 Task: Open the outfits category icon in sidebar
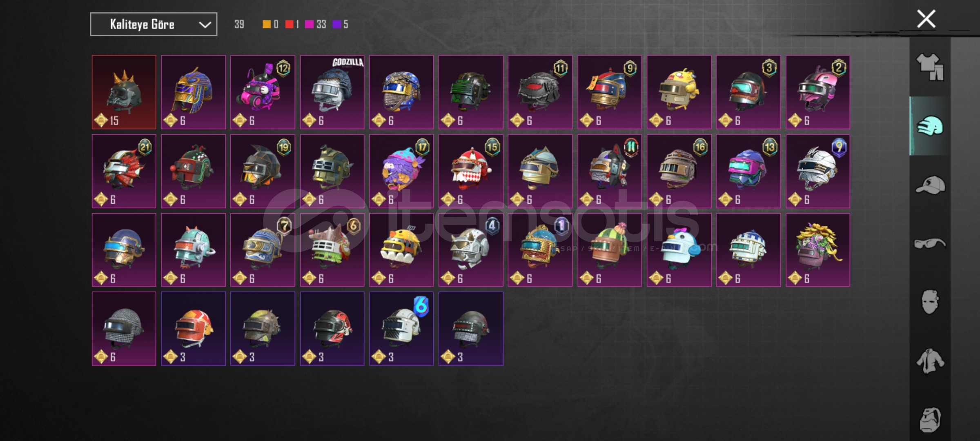point(930,67)
